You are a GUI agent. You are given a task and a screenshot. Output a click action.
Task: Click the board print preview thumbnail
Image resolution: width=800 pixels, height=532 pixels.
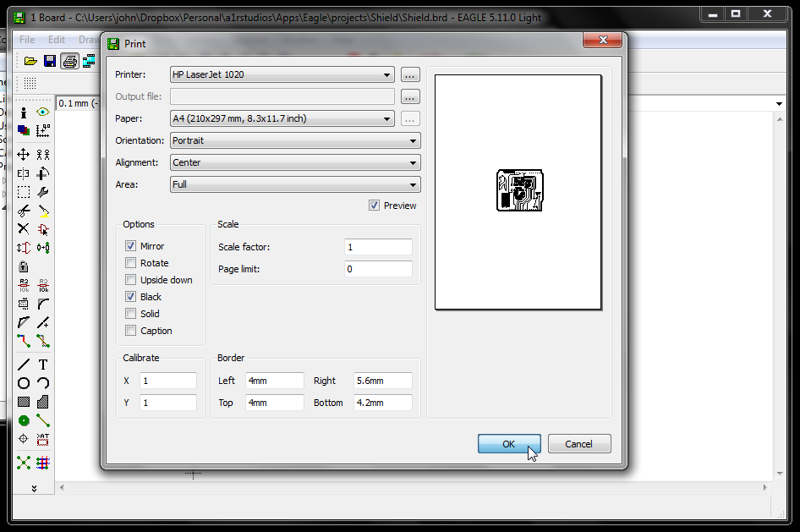pos(519,190)
